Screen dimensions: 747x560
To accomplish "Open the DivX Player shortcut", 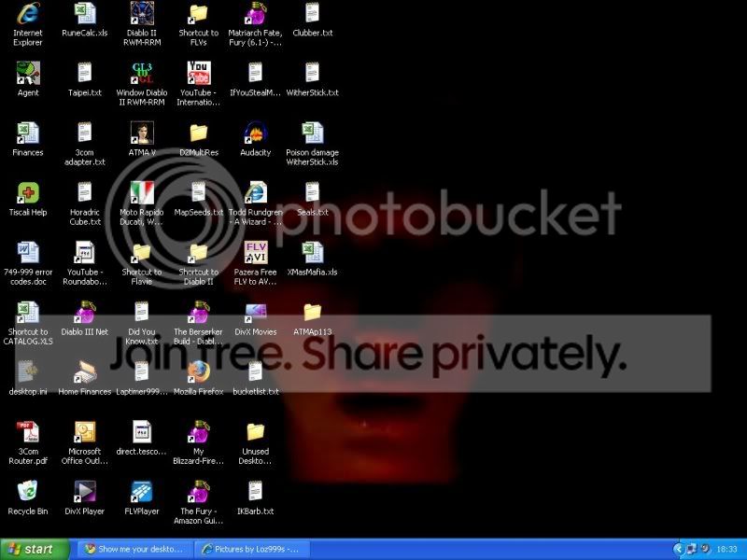I will pyautogui.click(x=85, y=492).
